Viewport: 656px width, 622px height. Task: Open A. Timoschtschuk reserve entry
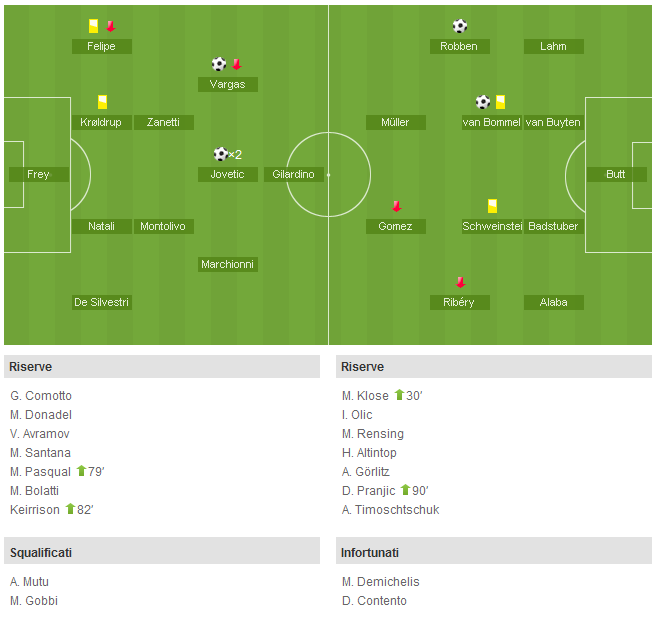click(x=390, y=510)
